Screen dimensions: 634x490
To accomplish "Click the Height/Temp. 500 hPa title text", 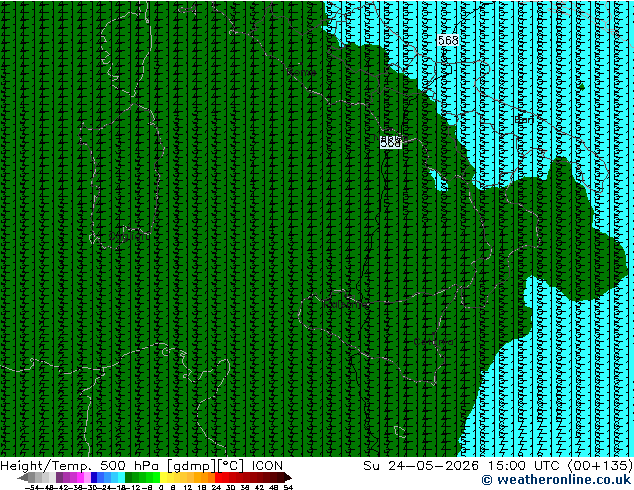I will (79, 466).
